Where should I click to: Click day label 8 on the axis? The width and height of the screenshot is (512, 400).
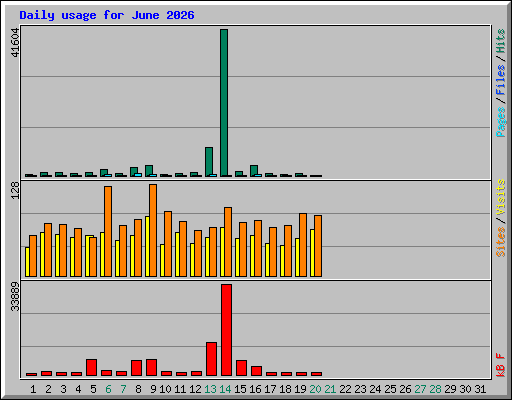coord(138,389)
